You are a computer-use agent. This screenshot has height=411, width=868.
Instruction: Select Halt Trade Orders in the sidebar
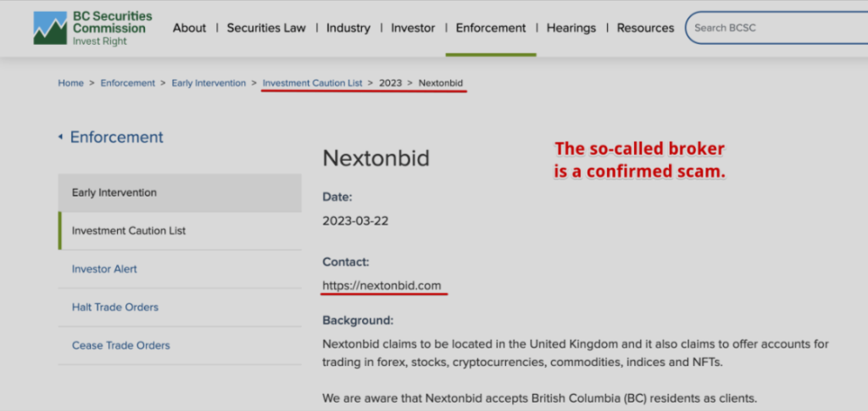(115, 307)
